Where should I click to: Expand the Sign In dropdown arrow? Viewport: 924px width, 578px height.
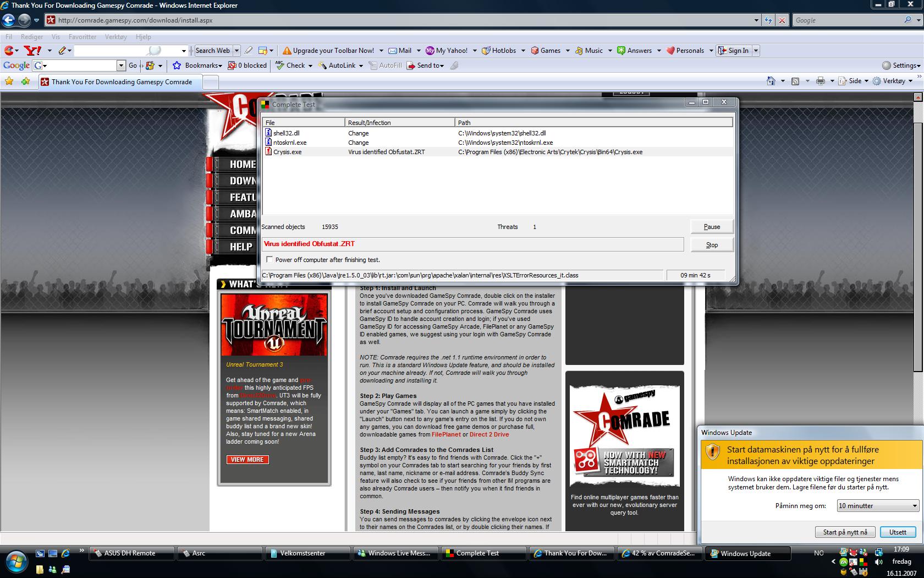tap(756, 51)
